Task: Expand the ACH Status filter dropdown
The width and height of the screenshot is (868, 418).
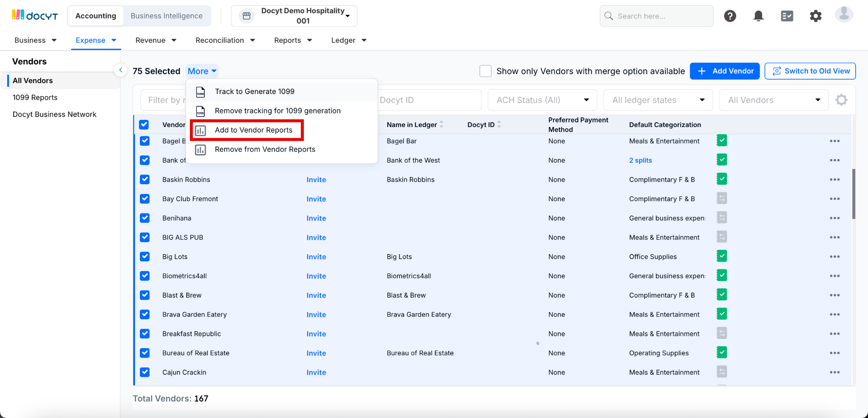Action: [x=542, y=100]
